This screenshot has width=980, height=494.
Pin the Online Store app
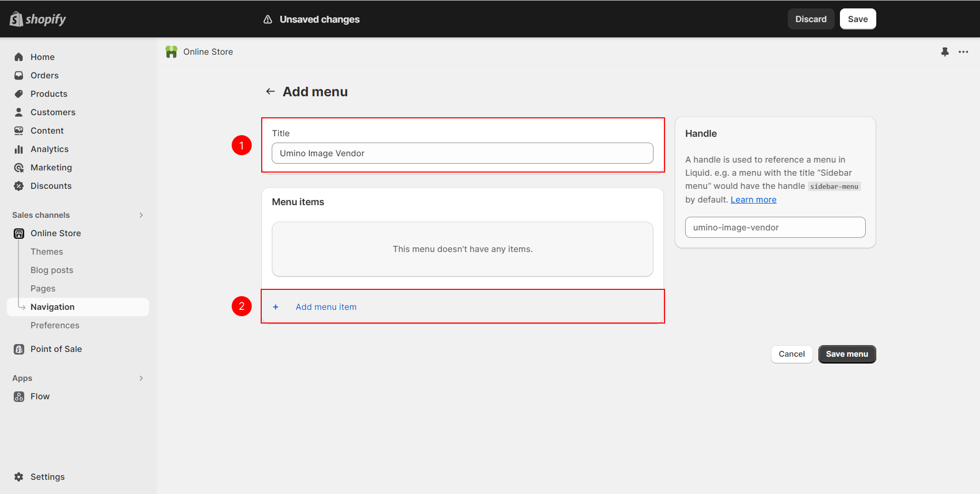point(945,52)
